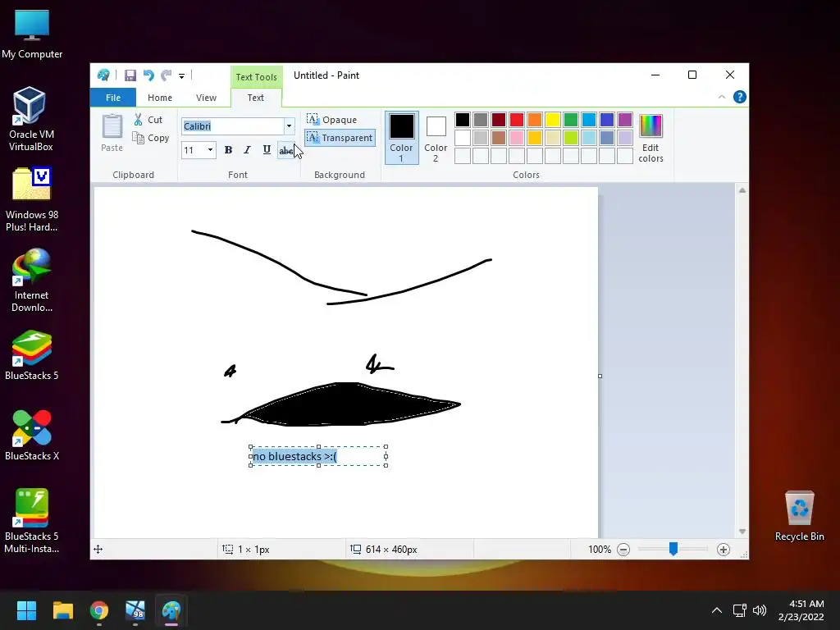Pick the black color swatch

point(463,120)
